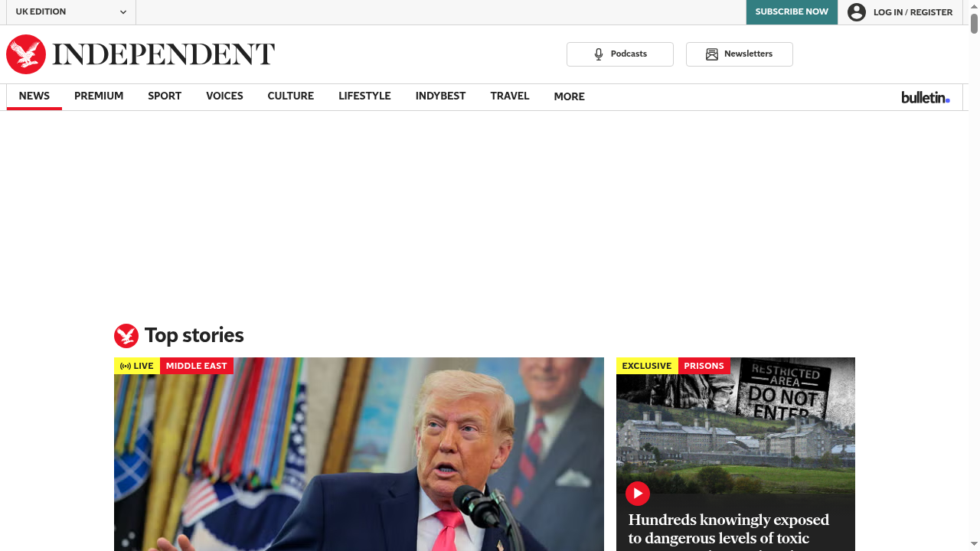Click the MIDDLE EAST topic tag
980x551 pixels.
197,366
